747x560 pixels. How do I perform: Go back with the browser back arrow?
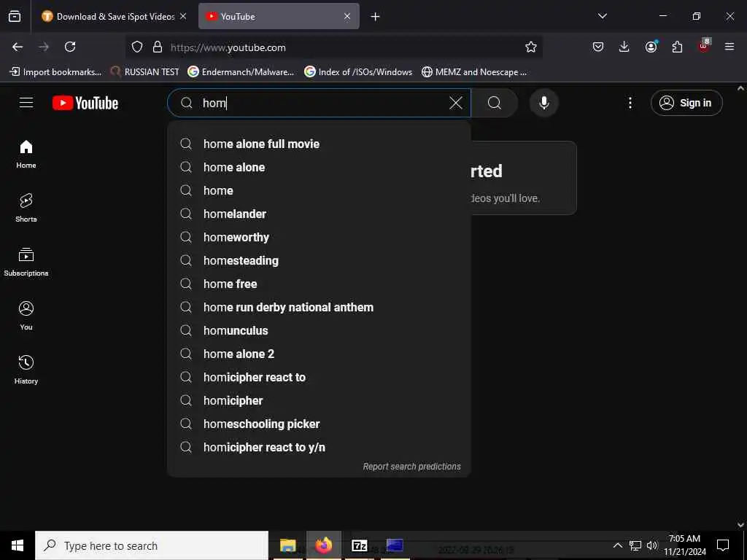tap(18, 47)
